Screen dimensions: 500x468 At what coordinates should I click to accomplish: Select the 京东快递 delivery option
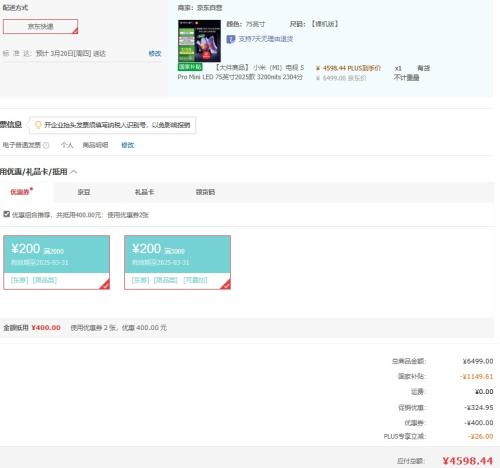tap(40, 27)
